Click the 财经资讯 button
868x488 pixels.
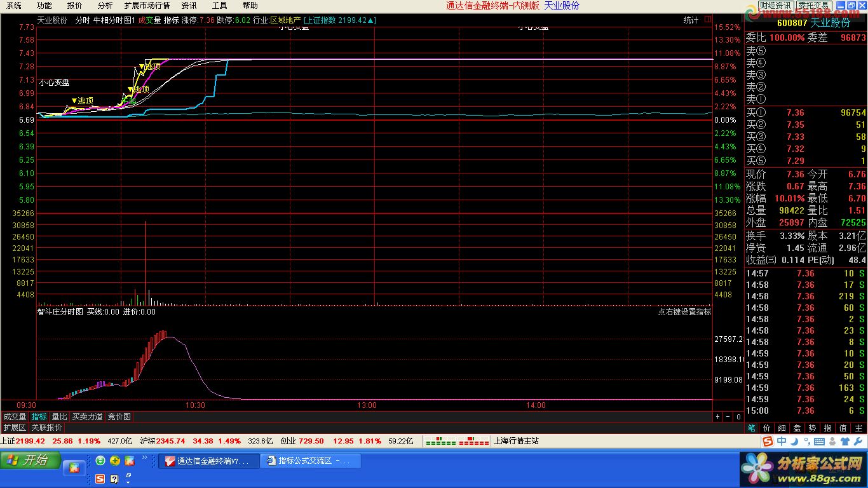[775, 6]
